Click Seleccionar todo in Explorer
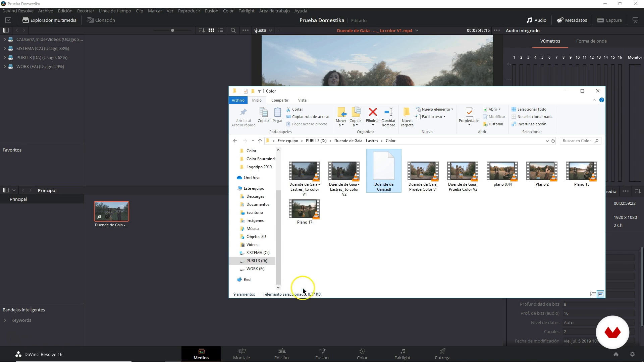The width and height of the screenshot is (644, 362). coord(529,109)
